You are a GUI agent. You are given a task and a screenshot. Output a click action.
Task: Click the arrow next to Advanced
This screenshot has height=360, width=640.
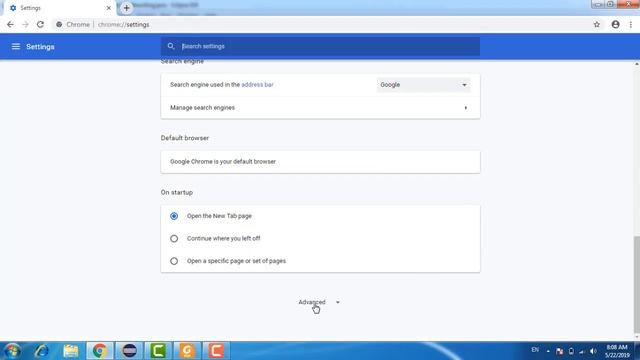[x=338, y=302]
